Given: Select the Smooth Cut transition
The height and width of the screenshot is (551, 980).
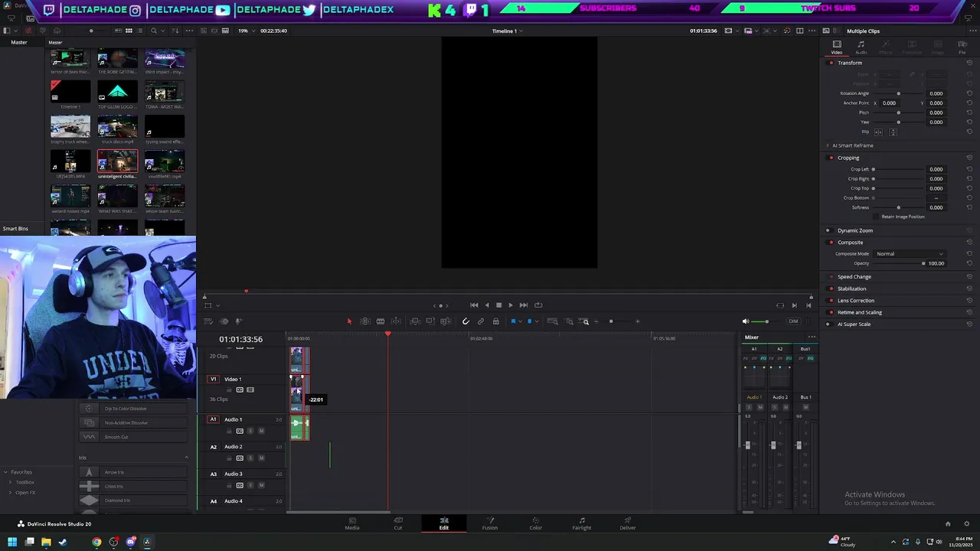Looking at the screenshot, I should tap(134, 437).
